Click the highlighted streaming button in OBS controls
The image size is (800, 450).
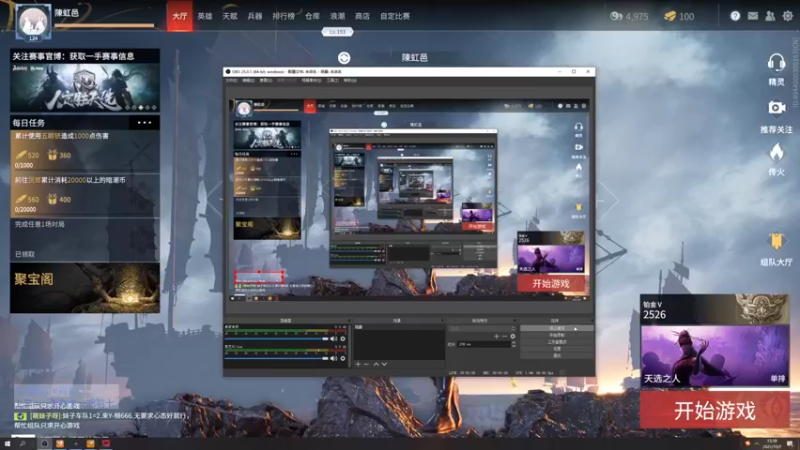(x=557, y=329)
